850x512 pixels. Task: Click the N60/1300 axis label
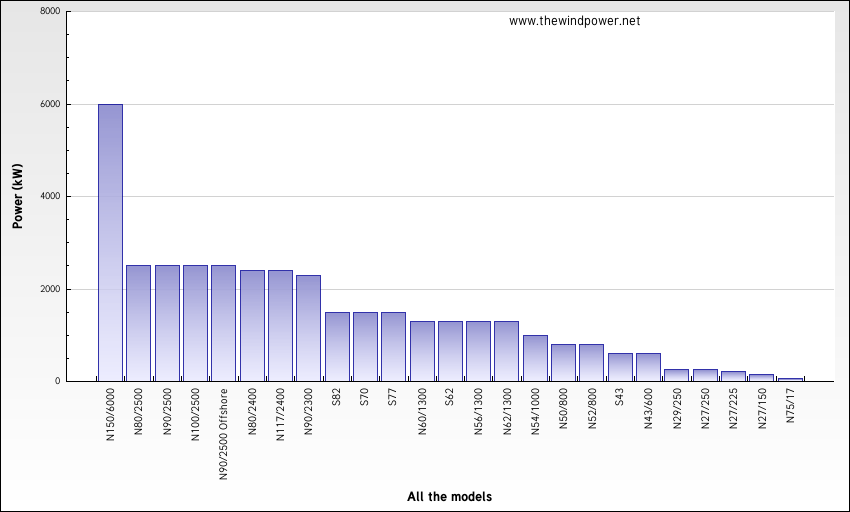coord(422,412)
